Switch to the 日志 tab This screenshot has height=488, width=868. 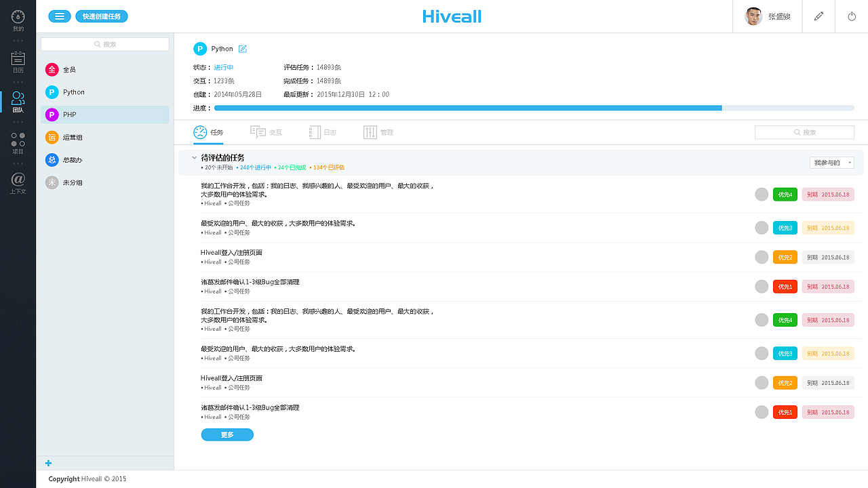tap(322, 132)
